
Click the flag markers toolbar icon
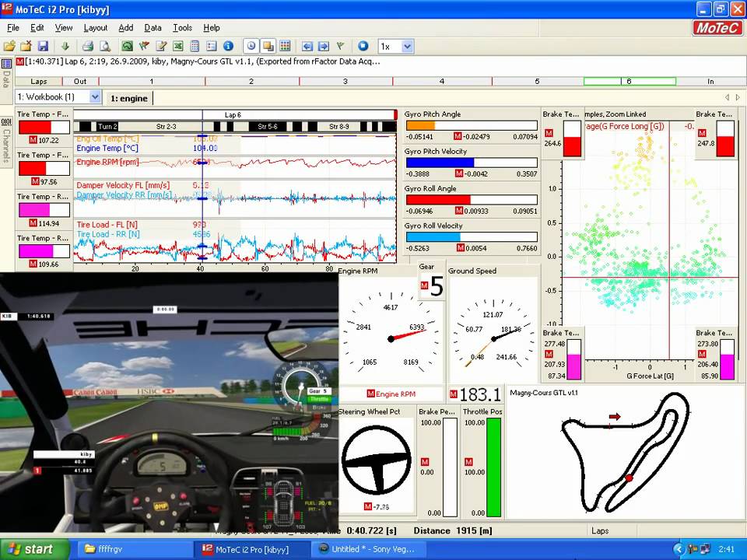(144, 46)
